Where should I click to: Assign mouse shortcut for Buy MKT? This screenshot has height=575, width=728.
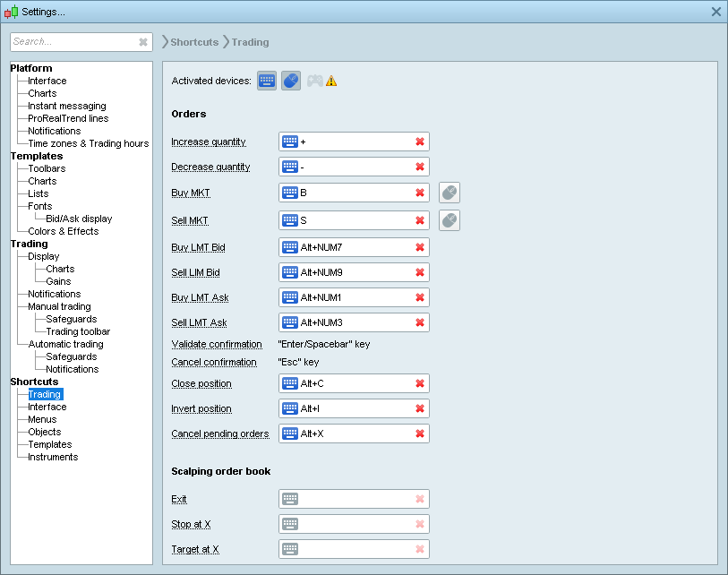point(450,193)
